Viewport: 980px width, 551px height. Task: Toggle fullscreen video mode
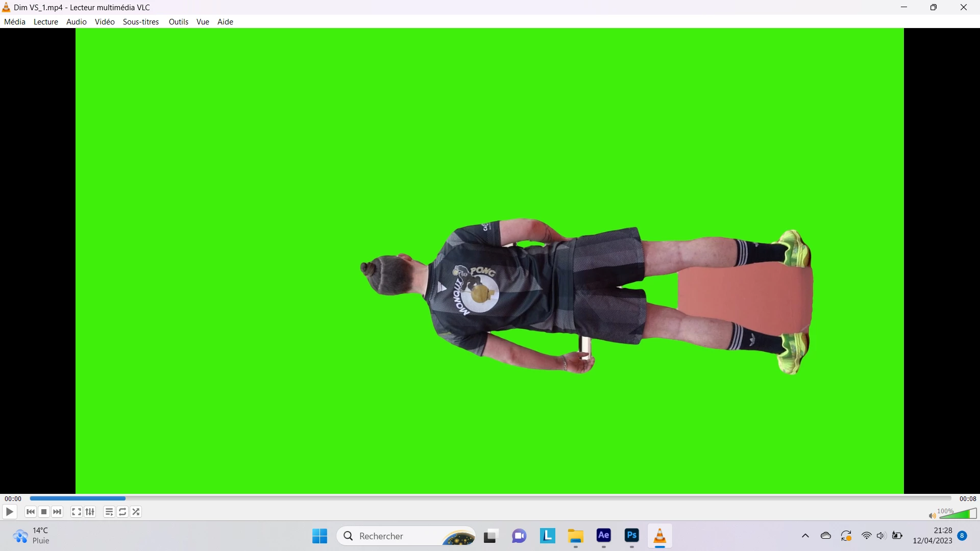(77, 512)
